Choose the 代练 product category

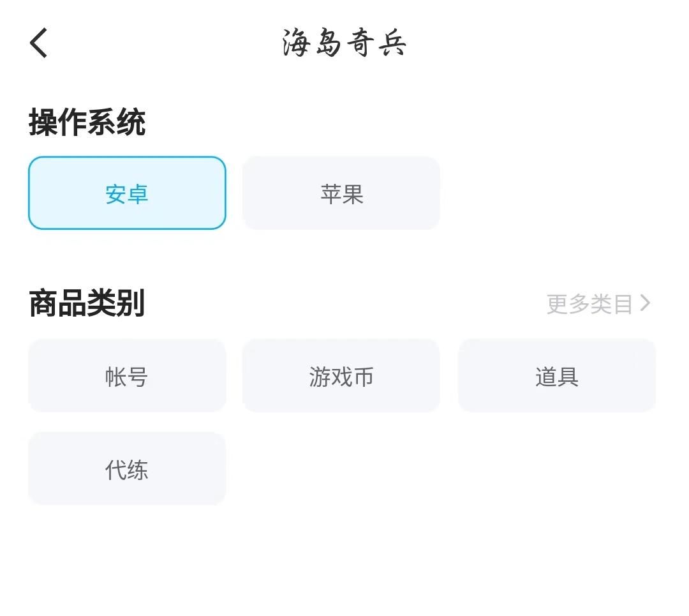pyautogui.click(x=127, y=469)
